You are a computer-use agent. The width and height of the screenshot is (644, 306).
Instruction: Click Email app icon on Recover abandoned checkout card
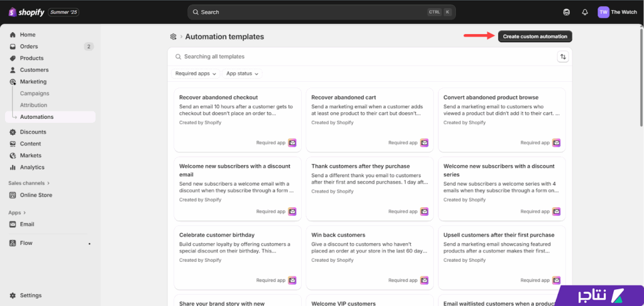(x=292, y=143)
